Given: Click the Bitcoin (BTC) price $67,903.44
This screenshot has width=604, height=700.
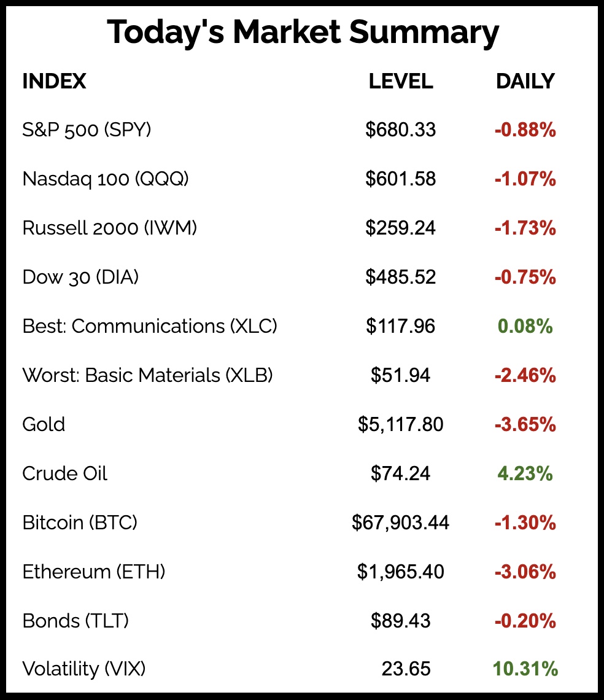Looking at the screenshot, I should (400, 523).
